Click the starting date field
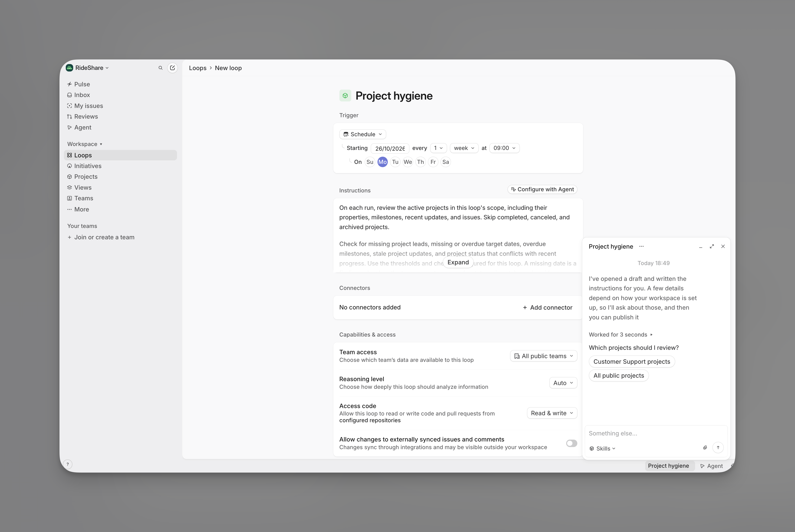Image resolution: width=795 pixels, height=532 pixels. coord(390,148)
